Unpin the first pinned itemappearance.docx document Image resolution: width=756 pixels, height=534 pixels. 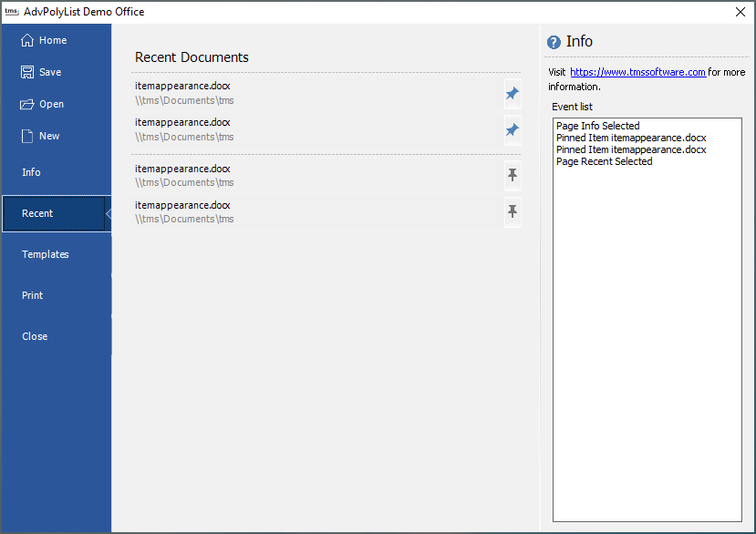pyautogui.click(x=513, y=93)
